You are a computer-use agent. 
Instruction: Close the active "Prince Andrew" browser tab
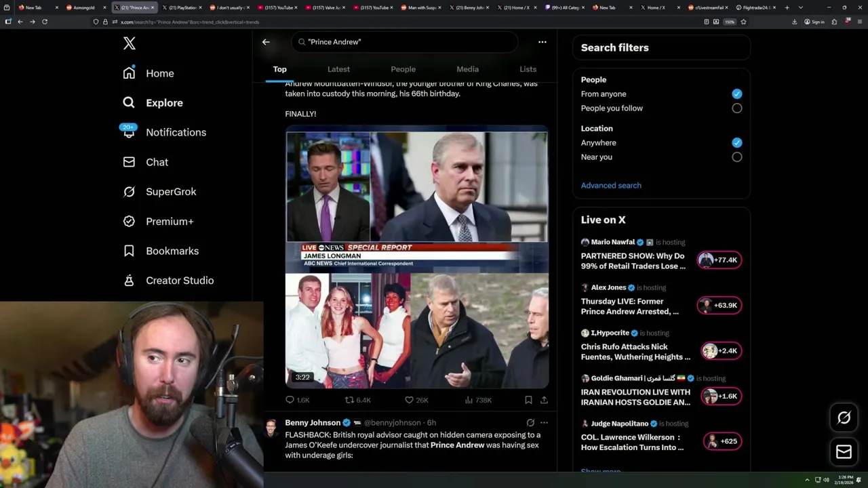pyautogui.click(x=153, y=7)
